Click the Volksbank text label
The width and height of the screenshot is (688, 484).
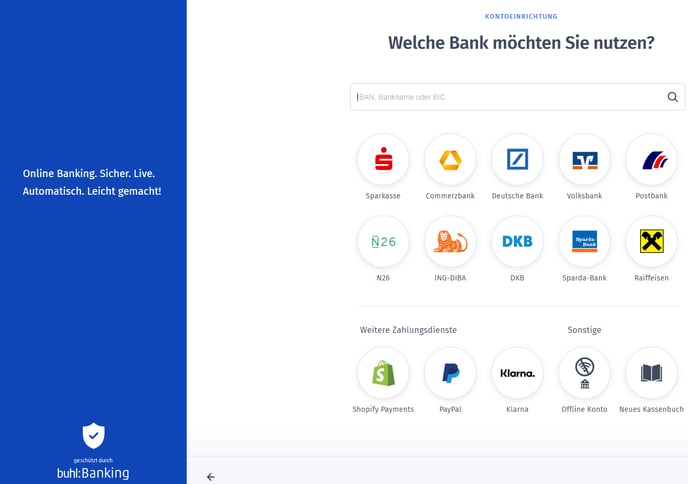point(584,196)
